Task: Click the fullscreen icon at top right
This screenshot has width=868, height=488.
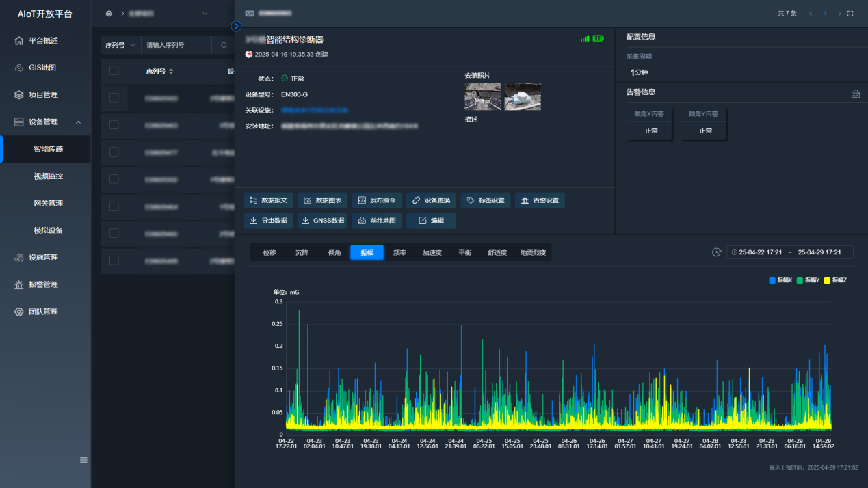Action: click(x=850, y=14)
